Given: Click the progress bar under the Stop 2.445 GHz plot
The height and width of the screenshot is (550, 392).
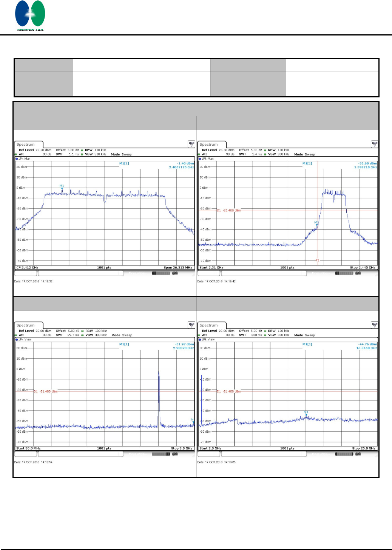Looking at the screenshot, I should click(x=344, y=273).
